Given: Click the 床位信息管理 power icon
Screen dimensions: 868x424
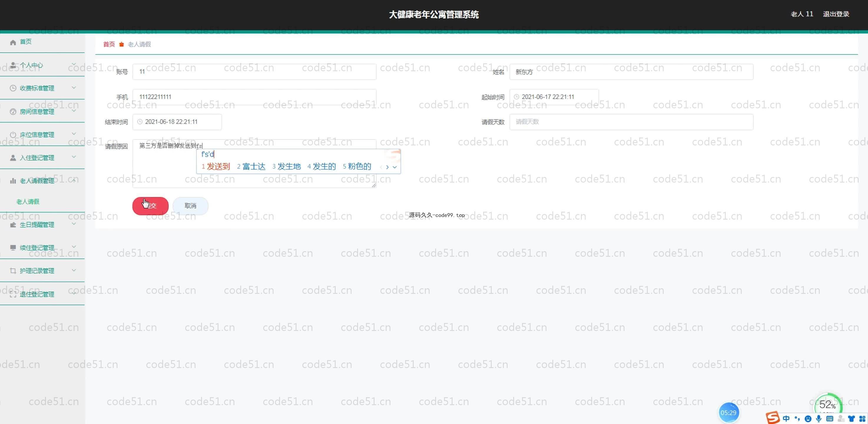Looking at the screenshot, I should point(13,135).
